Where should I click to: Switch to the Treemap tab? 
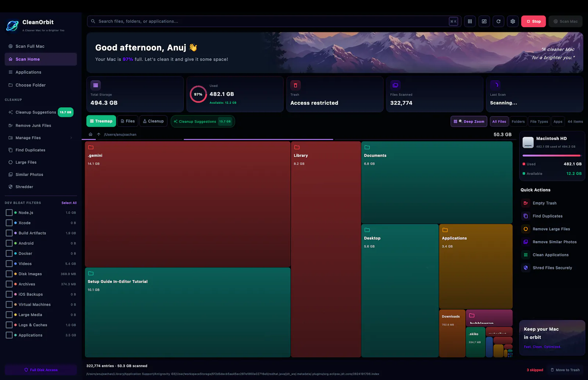click(x=101, y=121)
